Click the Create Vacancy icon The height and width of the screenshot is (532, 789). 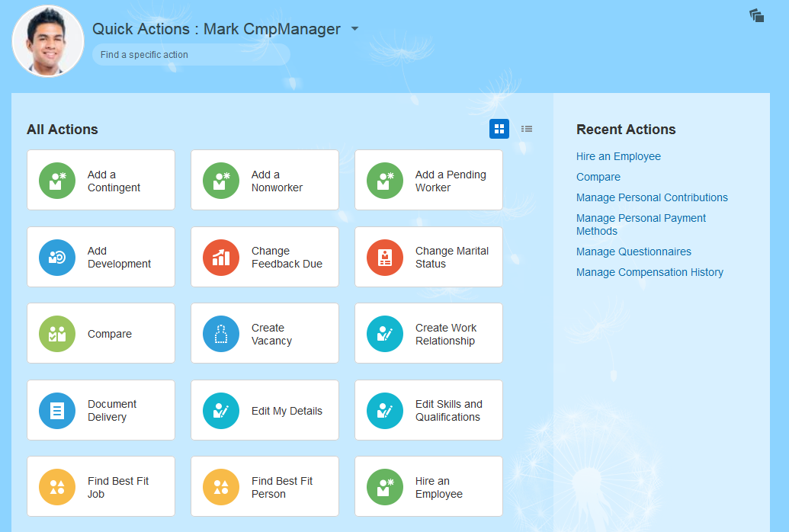(221, 334)
